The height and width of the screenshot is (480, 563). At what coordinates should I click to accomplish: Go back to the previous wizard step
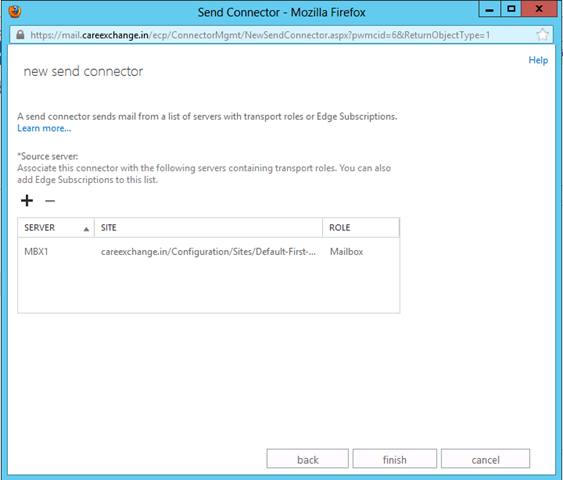(x=308, y=459)
